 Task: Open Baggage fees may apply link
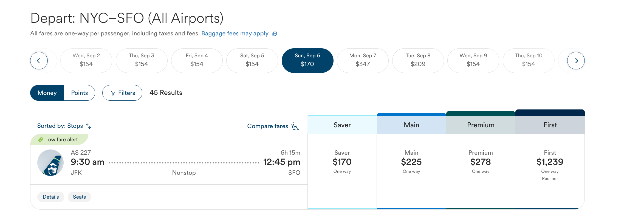236,33
